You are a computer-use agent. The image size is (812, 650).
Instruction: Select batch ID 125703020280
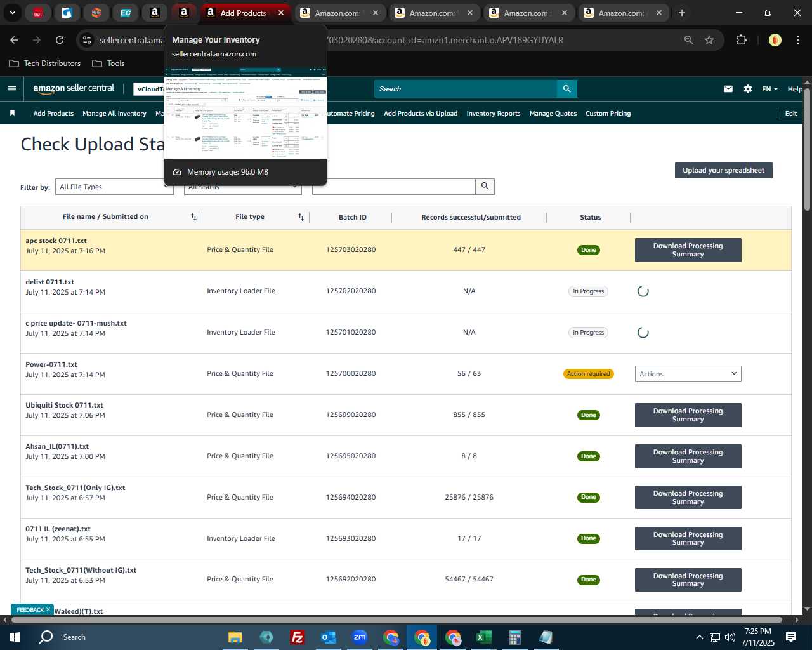point(351,250)
